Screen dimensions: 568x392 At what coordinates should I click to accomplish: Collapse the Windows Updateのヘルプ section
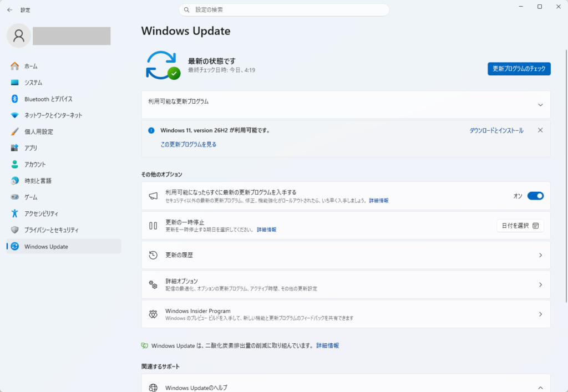540,388
